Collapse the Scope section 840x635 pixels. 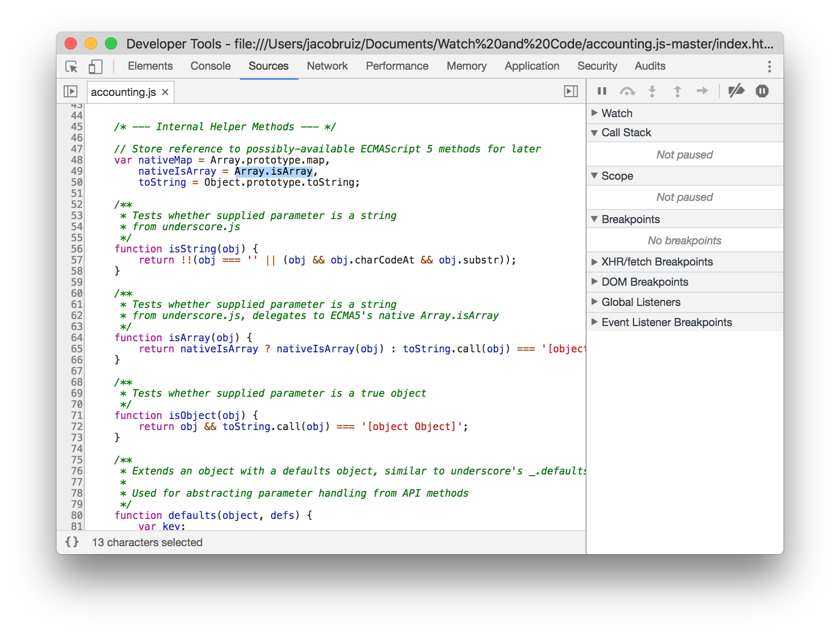click(685, 176)
